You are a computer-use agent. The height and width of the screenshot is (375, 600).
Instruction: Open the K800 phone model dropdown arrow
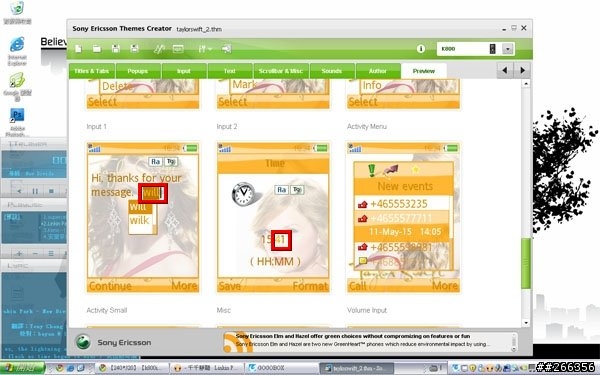pos(507,49)
